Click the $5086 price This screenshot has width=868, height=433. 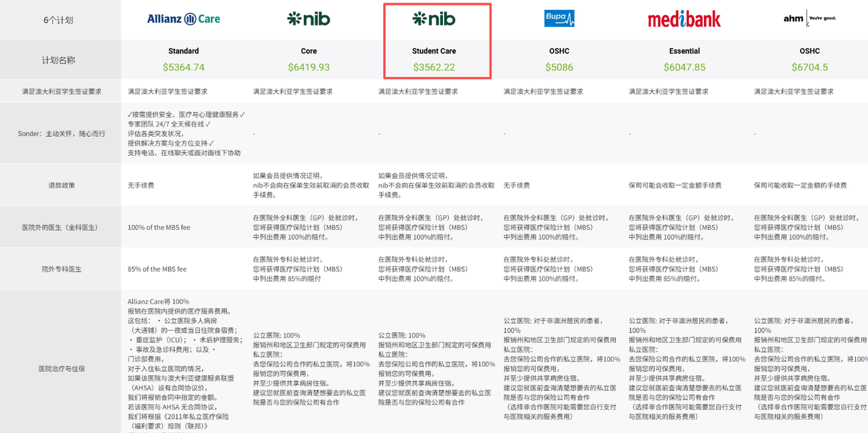(559, 67)
